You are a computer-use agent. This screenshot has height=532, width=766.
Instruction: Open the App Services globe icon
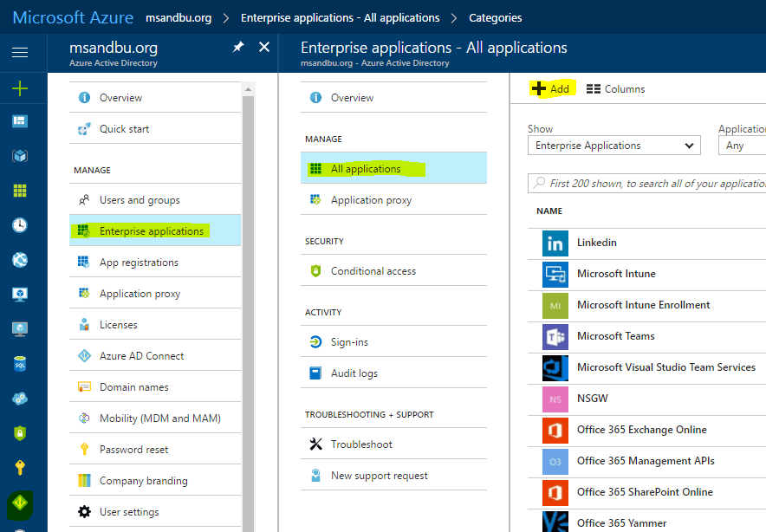click(x=20, y=260)
